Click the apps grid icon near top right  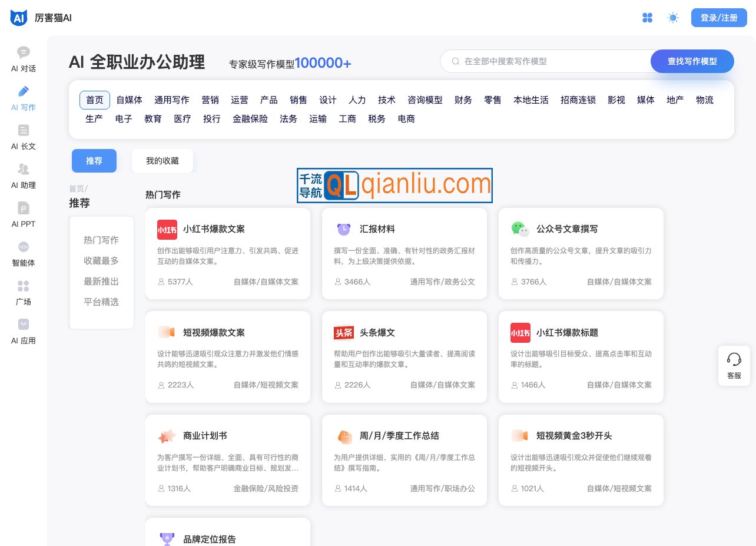pyautogui.click(x=648, y=18)
